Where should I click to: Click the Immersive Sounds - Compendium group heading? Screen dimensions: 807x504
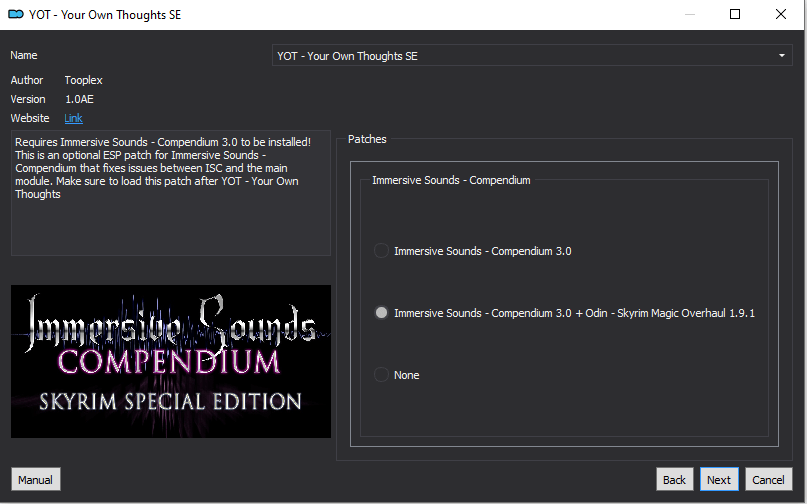click(x=451, y=180)
